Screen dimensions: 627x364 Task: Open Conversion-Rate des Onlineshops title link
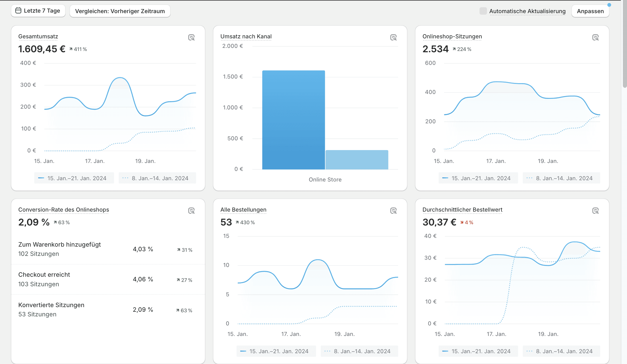pyautogui.click(x=64, y=210)
